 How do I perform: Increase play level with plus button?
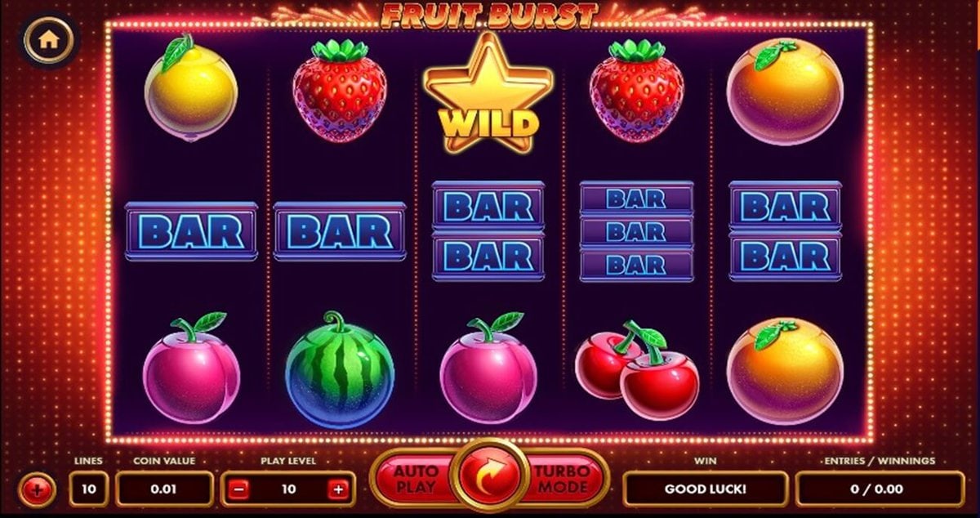click(x=338, y=490)
